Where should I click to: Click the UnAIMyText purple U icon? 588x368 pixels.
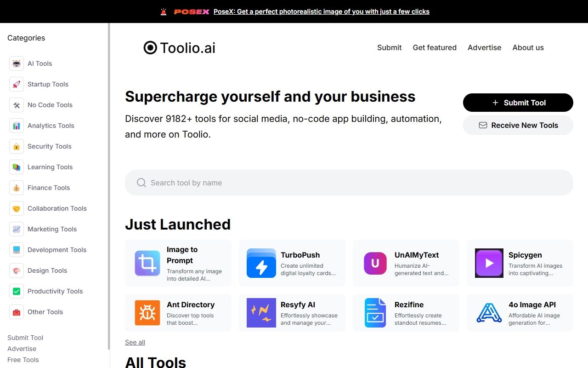[x=375, y=263]
